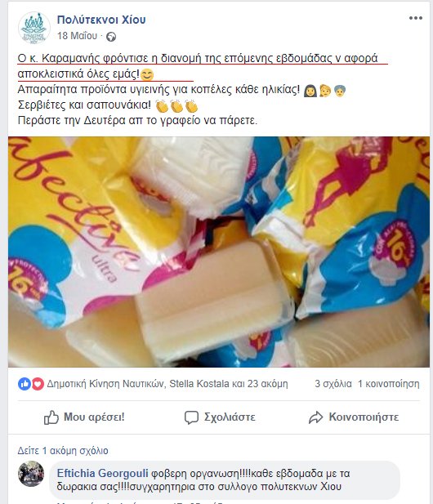Viewport: 433px width, 504px height.
Task: Click the red heart reaction icon
Action: [38, 384]
